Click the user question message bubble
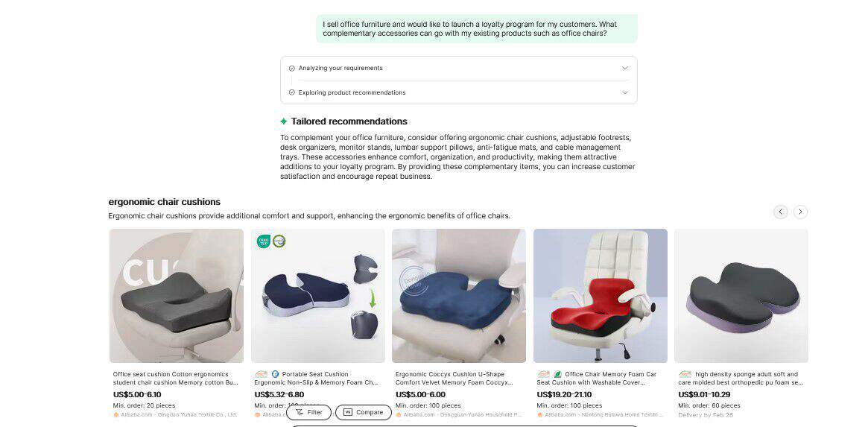Screen dimensions: 868x427 coord(477,29)
